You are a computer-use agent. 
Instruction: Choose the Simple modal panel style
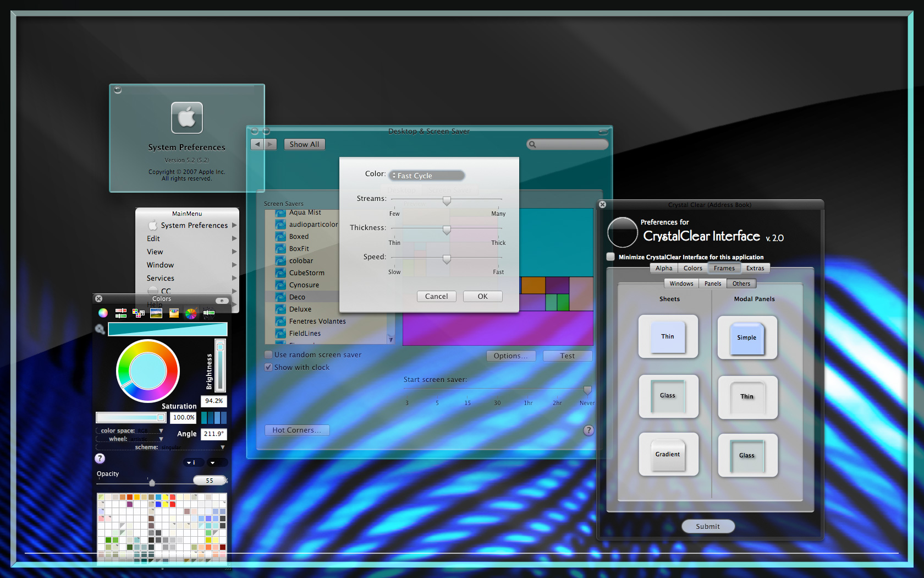[x=747, y=337]
